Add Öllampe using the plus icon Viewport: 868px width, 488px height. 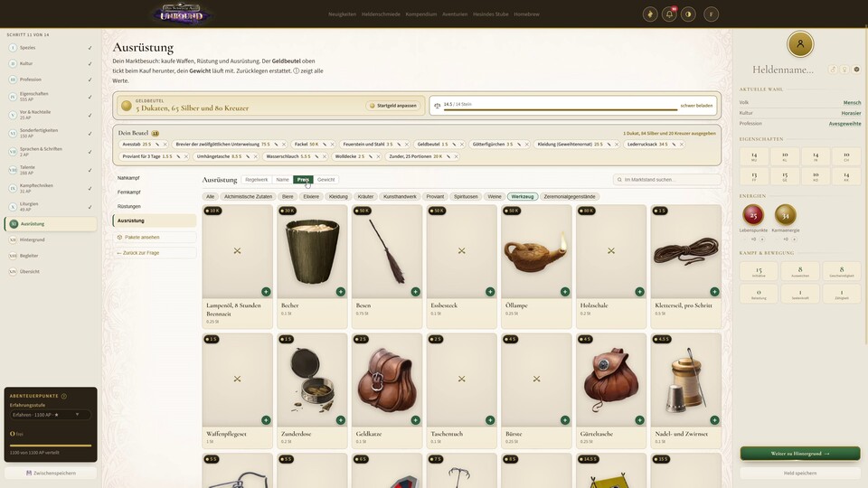(x=564, y=292)
